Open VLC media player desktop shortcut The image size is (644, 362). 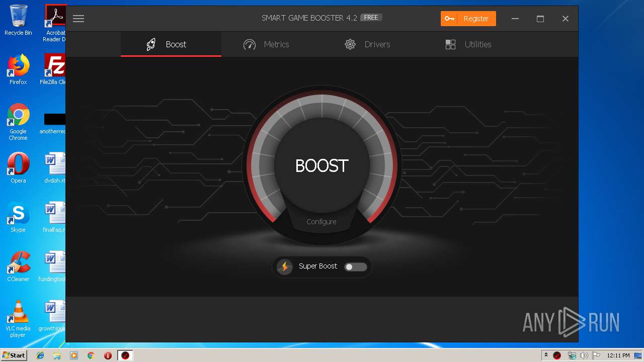(18, 319)
